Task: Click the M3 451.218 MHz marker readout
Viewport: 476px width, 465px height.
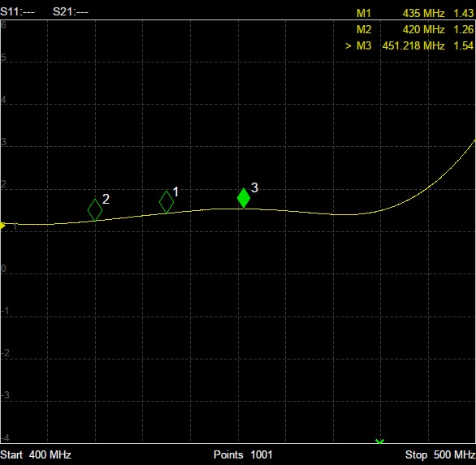Action: click(415, 45)
